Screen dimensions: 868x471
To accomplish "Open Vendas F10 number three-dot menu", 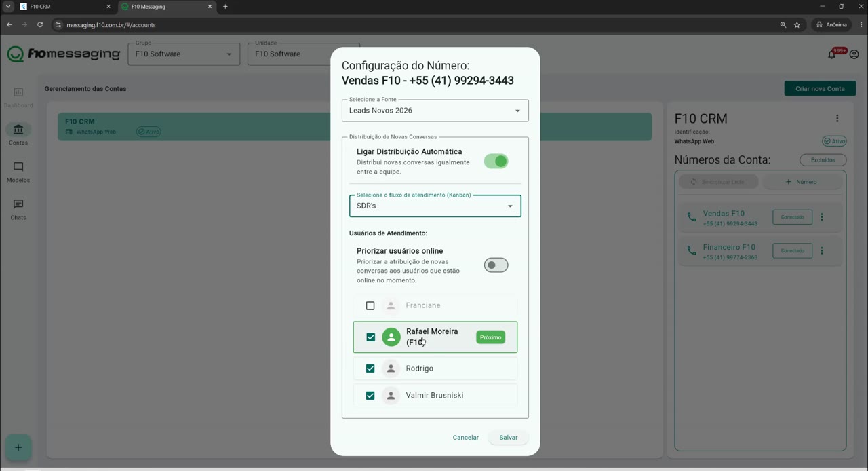I will pos(822,217).
